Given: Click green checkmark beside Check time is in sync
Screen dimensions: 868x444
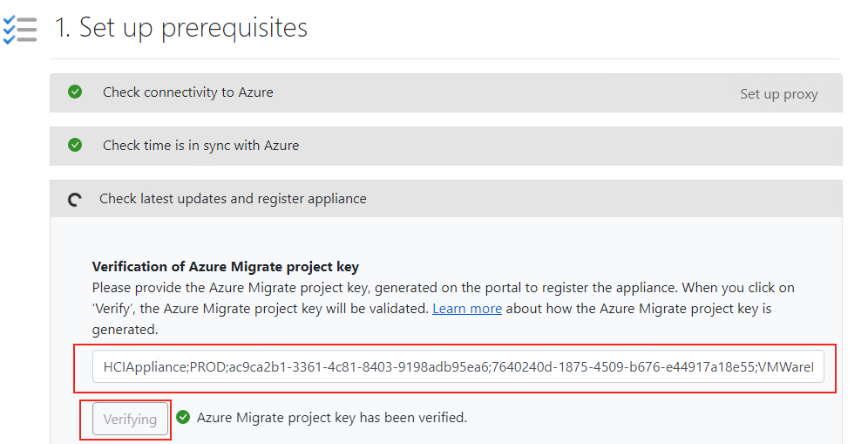Looking at the screenshot, I should [x=75, y=145].
